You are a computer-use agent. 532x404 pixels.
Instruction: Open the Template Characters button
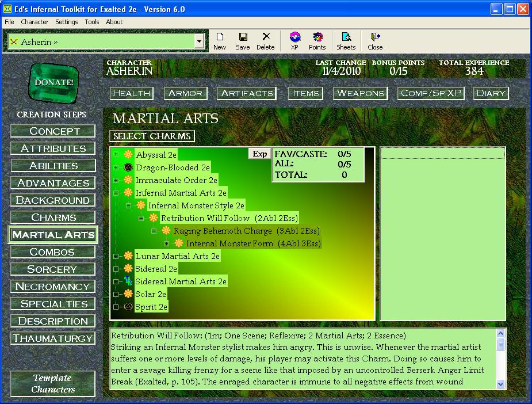[53, 384]
